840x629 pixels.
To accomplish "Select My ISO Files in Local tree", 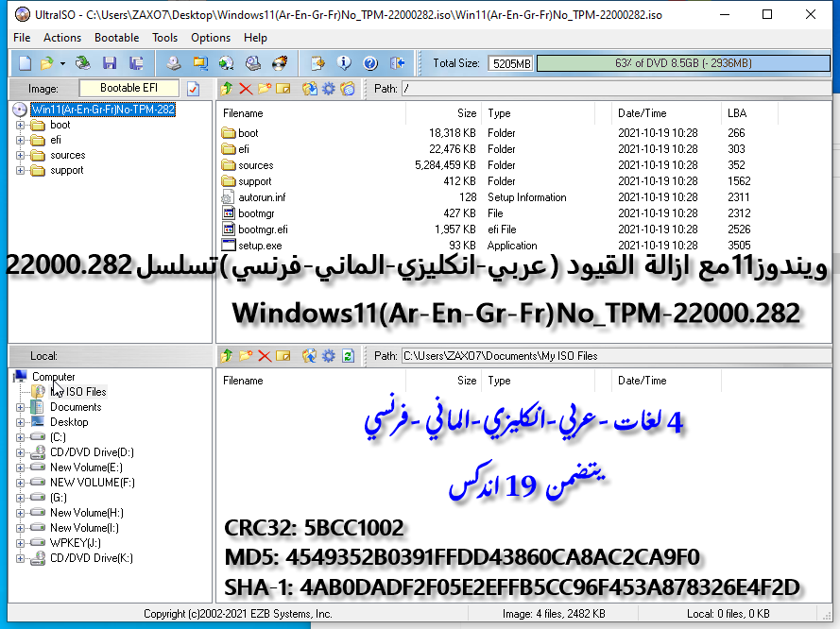I will 78,392.
